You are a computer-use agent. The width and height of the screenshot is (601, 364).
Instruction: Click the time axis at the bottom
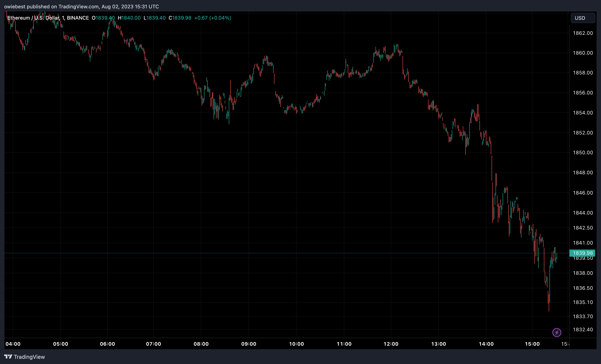tap(293, 344)
